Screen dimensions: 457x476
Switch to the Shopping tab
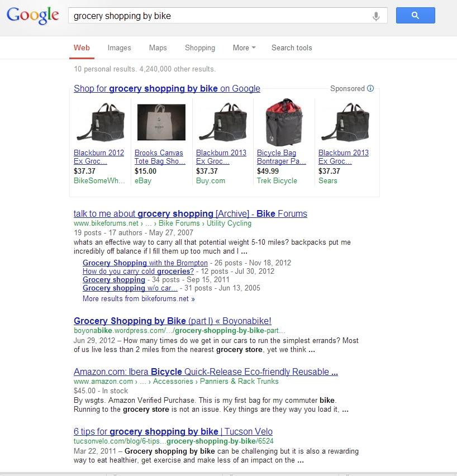[200, 47]
